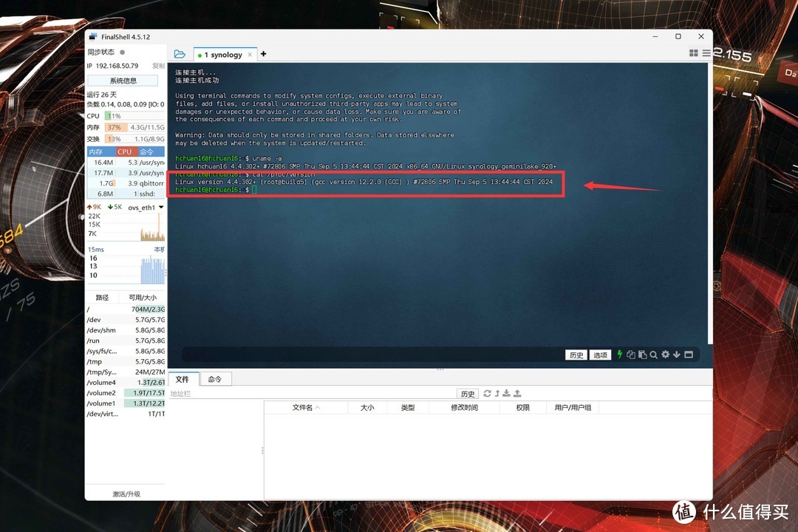The image size is (798, 532).
Task: Click the terminal command input bar
Action: [372, 355]
